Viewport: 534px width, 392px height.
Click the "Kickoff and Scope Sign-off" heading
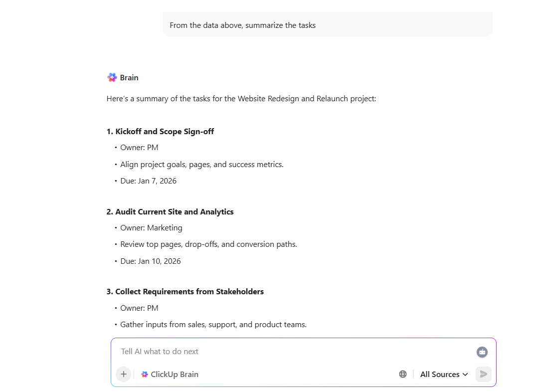point(165,132)
